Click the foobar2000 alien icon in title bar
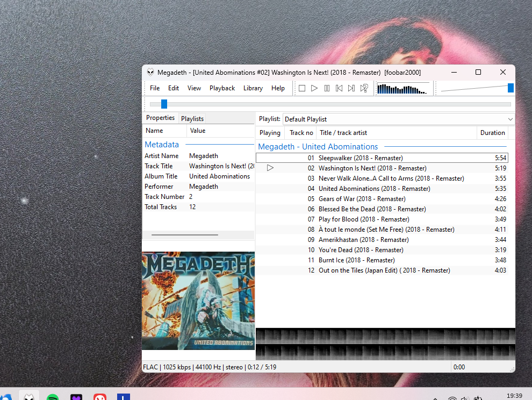532x400 pixels. coord(150,73)
